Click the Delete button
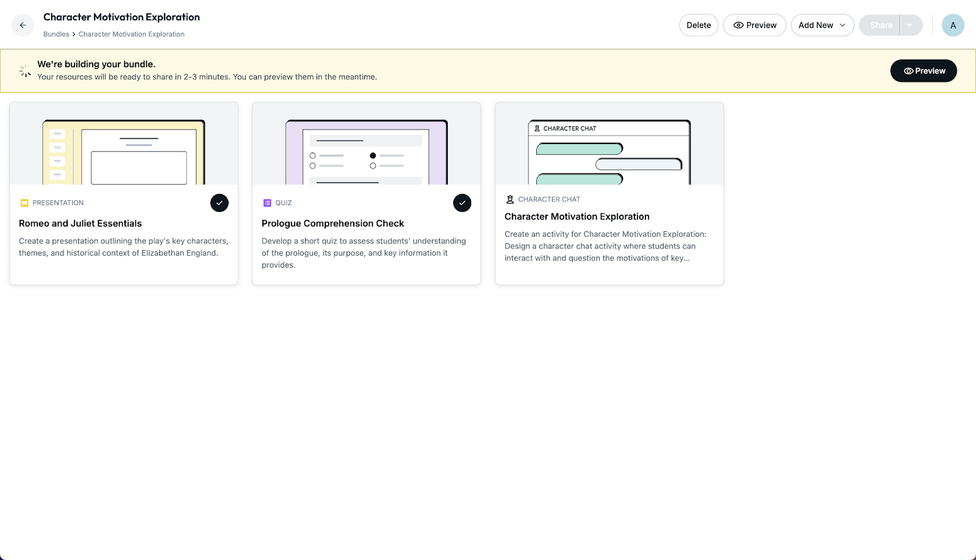This screenshot has width=976, height=560. point(698,25)
